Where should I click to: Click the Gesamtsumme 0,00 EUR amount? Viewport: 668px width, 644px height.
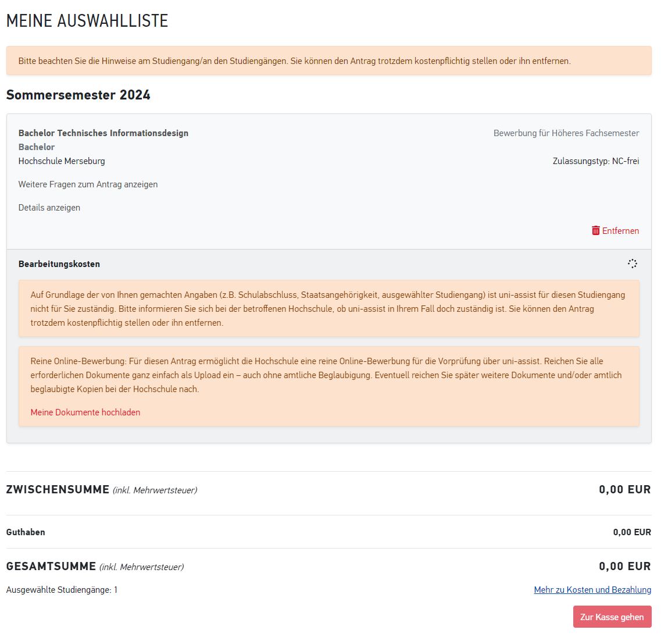pyautogui.click(x=625, y=567)
